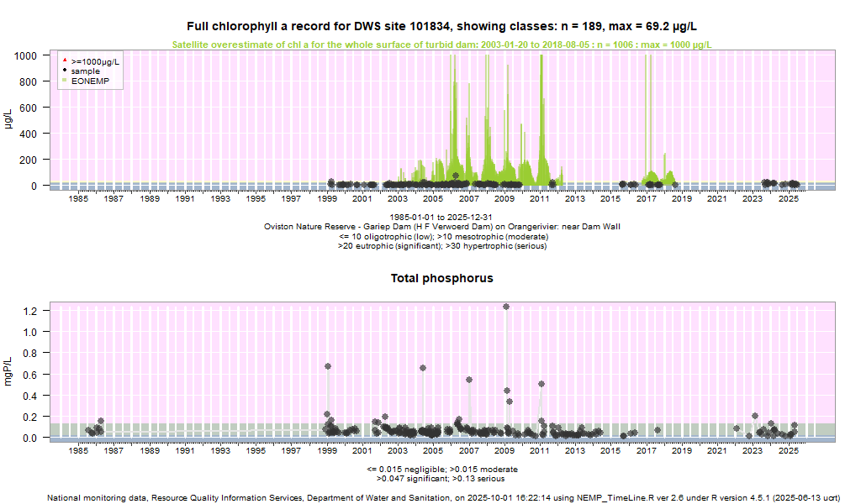Click the green EONEMP legend square
Viewport: 861px width, 504px height.
(64, 81)
